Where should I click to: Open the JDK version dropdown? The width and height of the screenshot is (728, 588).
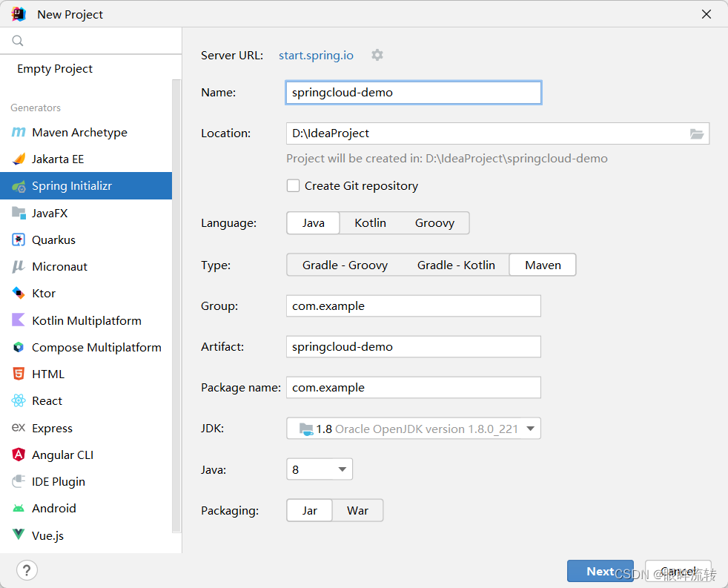(414, 429)
